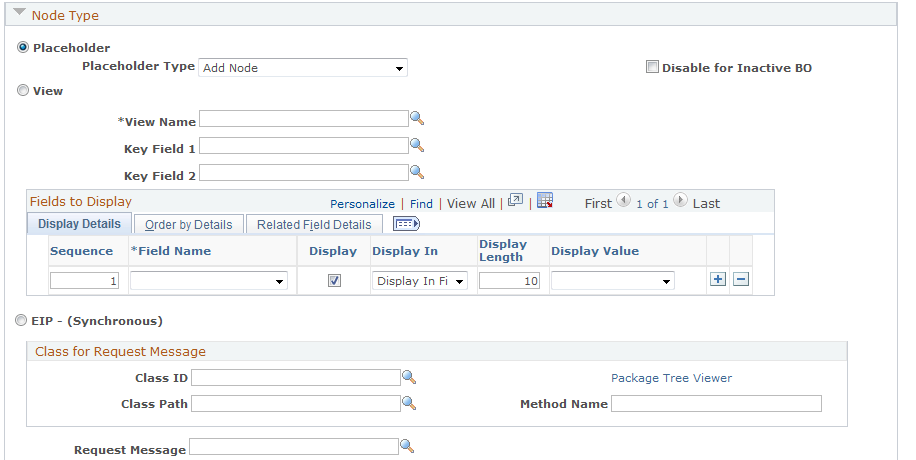Add a new row with plus button
916x460 pixels.
click(x=717, y=280)
